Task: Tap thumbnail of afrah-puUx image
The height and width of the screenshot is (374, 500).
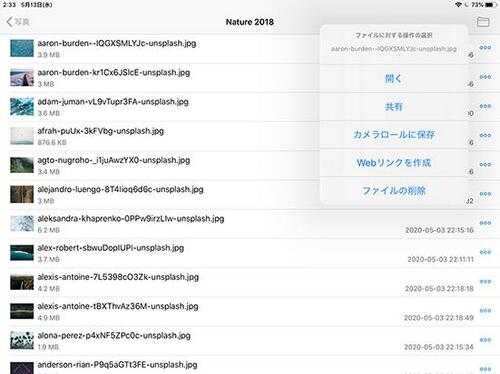Action: pos(22,136)
